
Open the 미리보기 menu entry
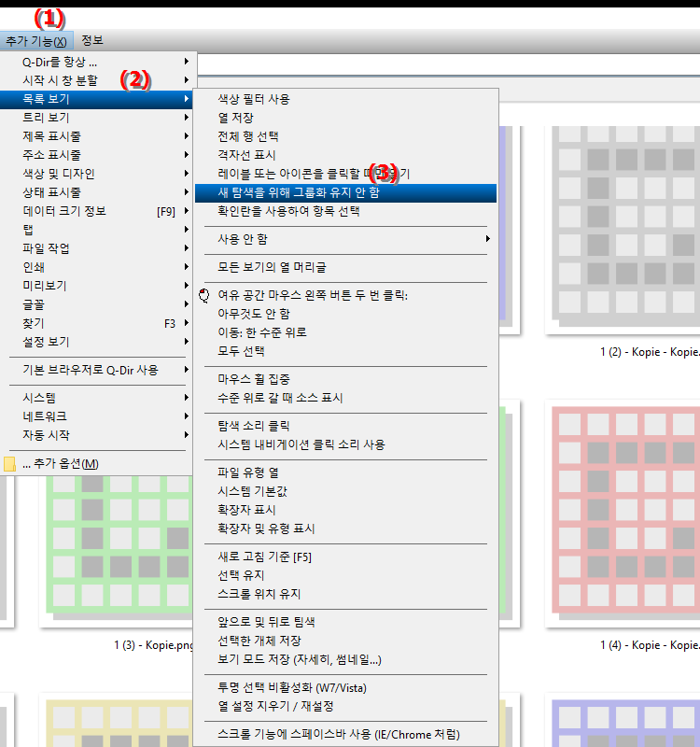(x=98, y=286)
